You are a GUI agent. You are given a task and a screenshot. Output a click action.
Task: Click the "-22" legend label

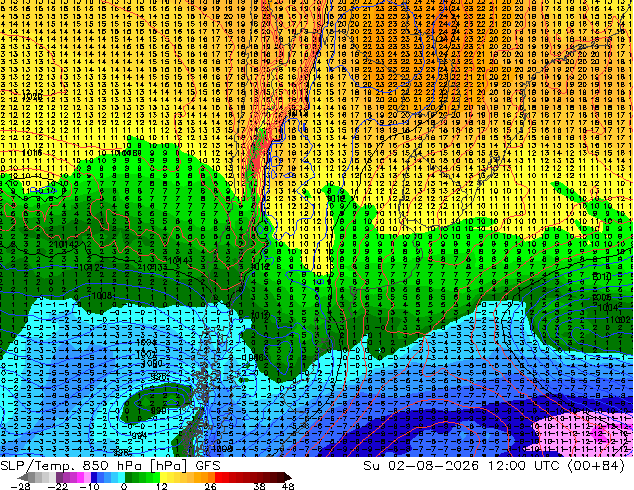pos(58,486)
